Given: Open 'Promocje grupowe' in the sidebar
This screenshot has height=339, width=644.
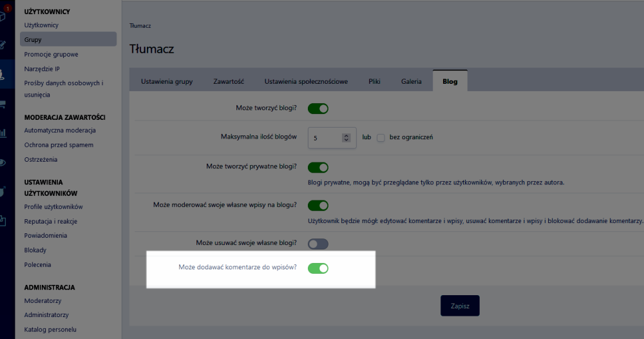Looking at the screenshot, I should pyautogui.click(x=51, y=54).
